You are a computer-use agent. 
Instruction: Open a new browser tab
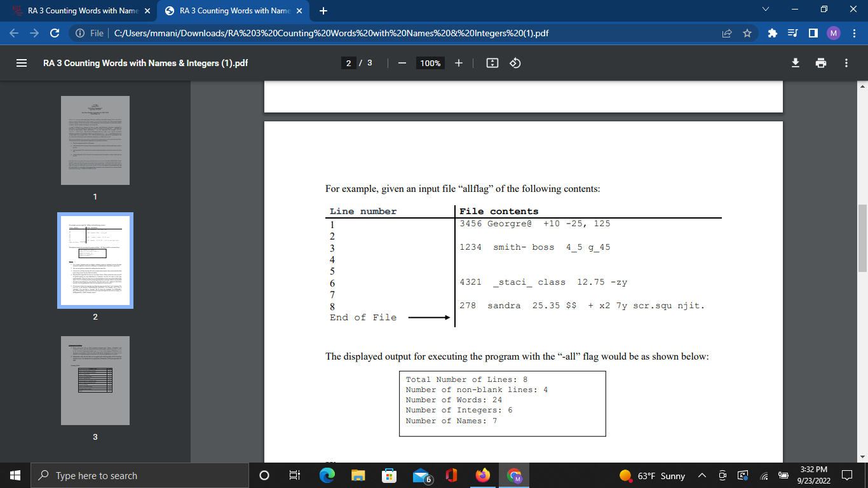323,10
